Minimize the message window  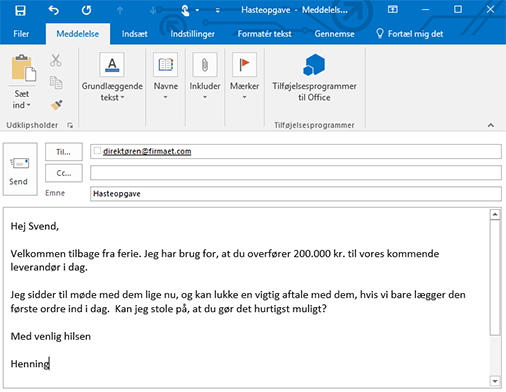[x=425, y=10]
